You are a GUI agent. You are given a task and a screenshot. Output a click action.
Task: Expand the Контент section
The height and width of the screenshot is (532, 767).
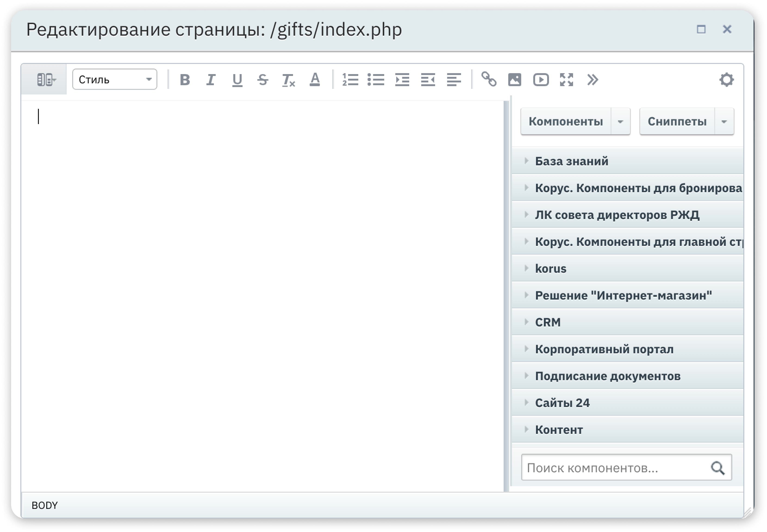pos(628,430)
